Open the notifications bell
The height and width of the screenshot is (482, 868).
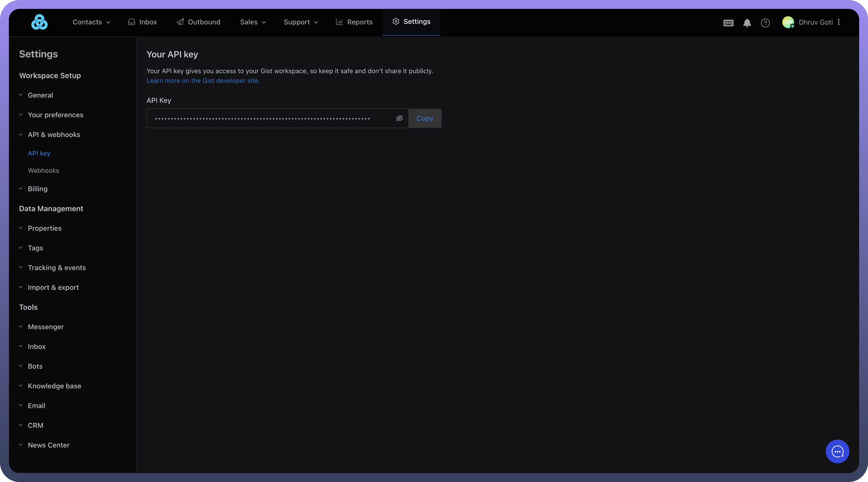[747, 23]
